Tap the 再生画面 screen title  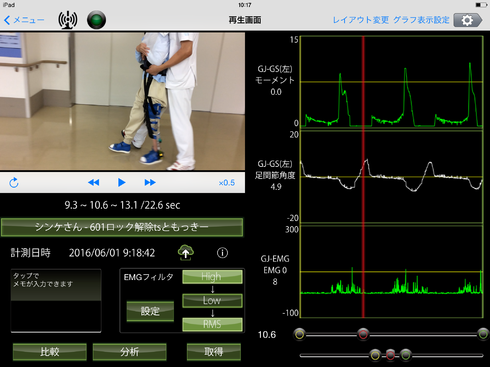(x=245, y=20)
